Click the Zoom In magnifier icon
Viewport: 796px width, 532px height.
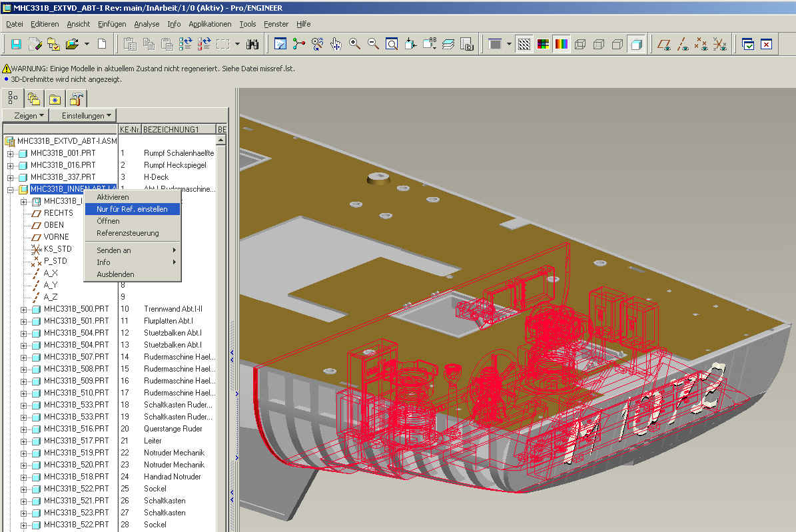point(354,44)
